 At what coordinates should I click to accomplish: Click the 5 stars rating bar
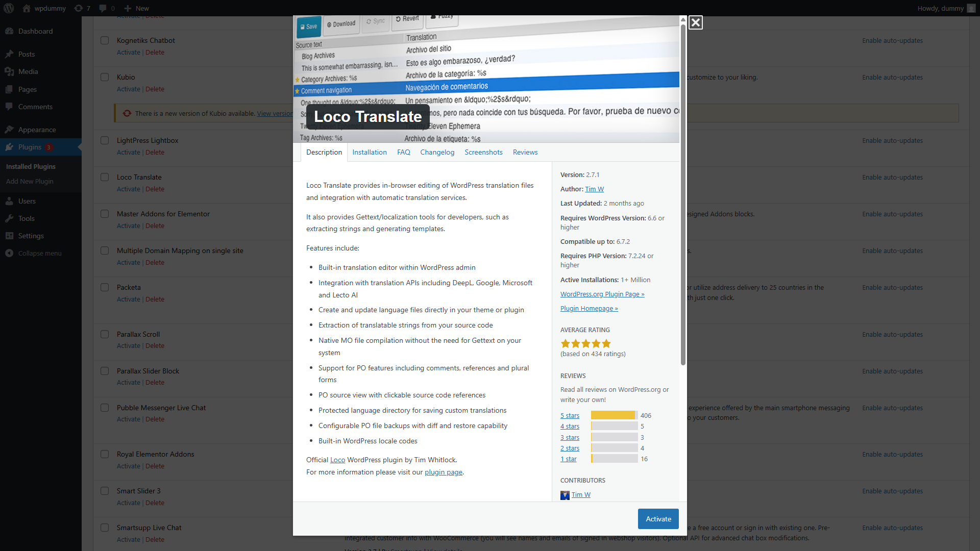coord(615,415)
